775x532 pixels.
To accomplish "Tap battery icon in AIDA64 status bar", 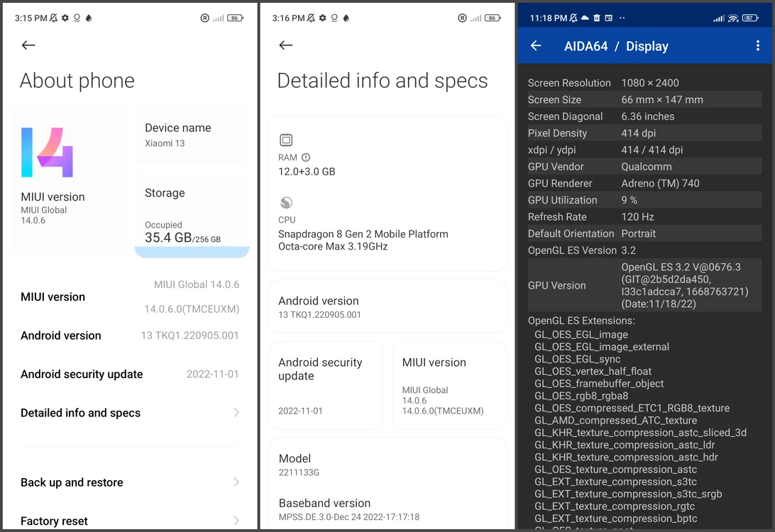I will point(749,18).
